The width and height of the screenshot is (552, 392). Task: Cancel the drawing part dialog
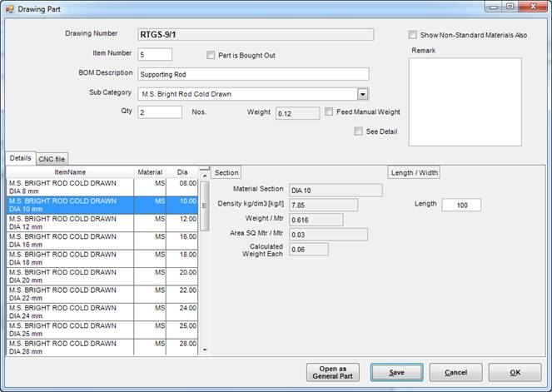[x=455, y=373]
